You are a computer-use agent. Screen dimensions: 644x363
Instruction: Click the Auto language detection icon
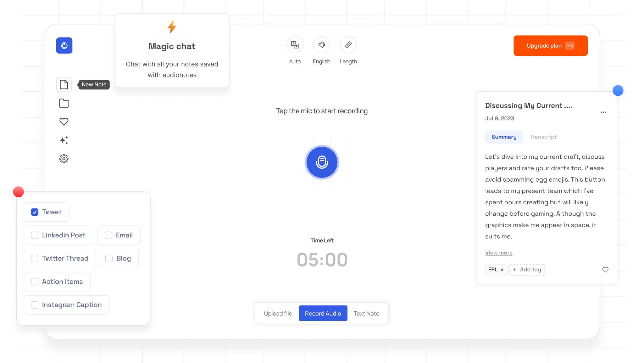point(295,44)
